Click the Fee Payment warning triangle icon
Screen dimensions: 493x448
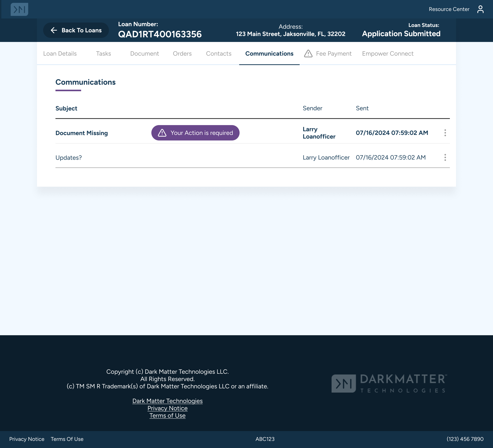[x=308, y=53]
